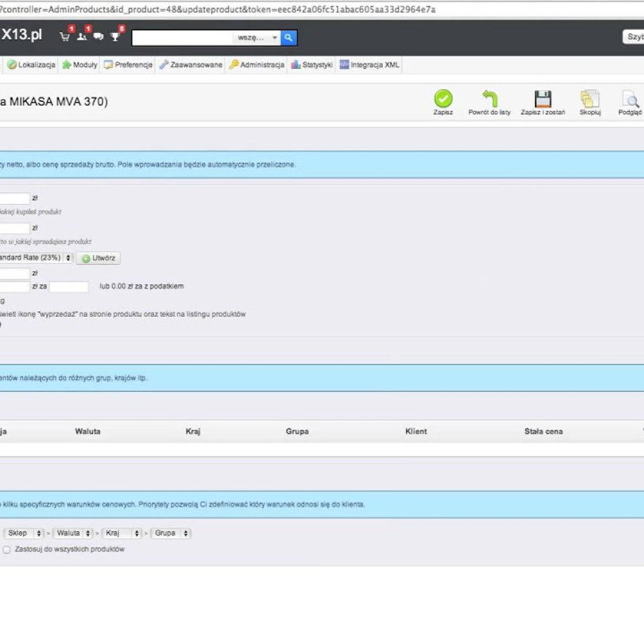Open the shopping cart orders icon
644x644 pixels.
pyautogui.click(x=65, y=37)
